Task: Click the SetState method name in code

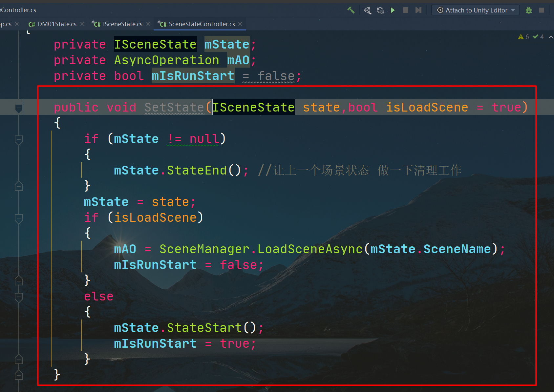Action: (x=174, y=108)
